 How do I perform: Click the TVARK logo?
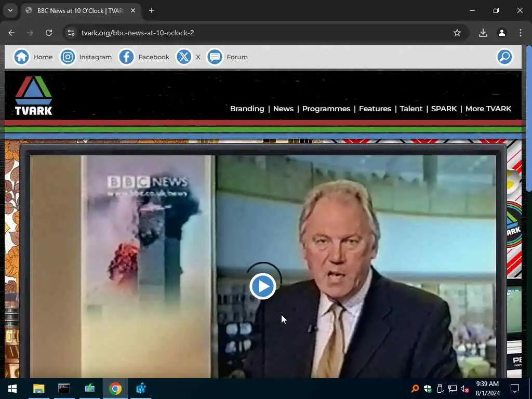(x=33, y=96)
